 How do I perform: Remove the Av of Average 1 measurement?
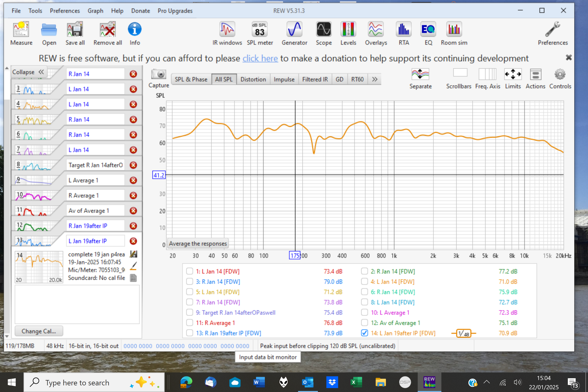tap(133, 211)
